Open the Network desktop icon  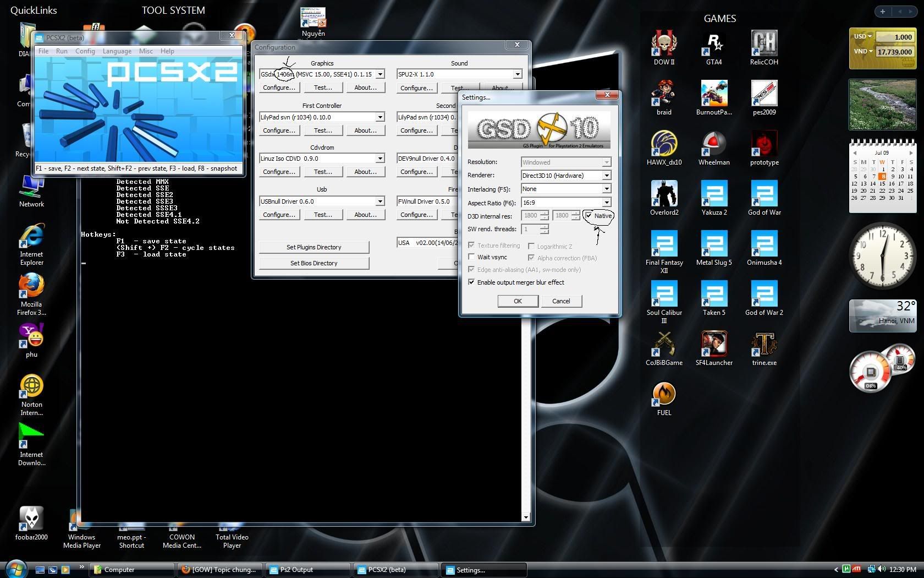[31, 192]
